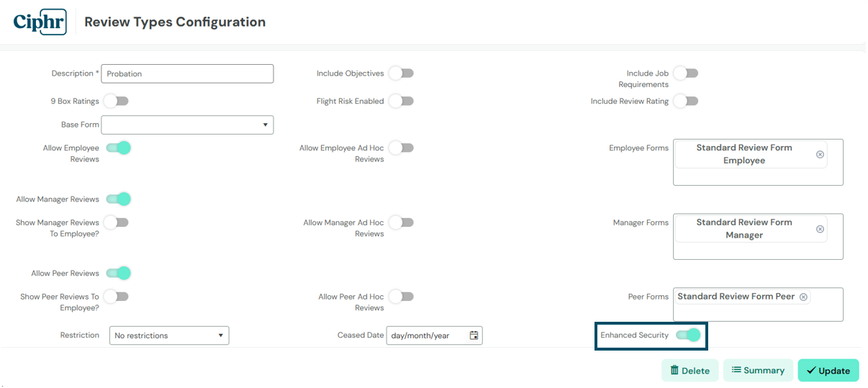Click the Ceased Date input field

[435, 335]
